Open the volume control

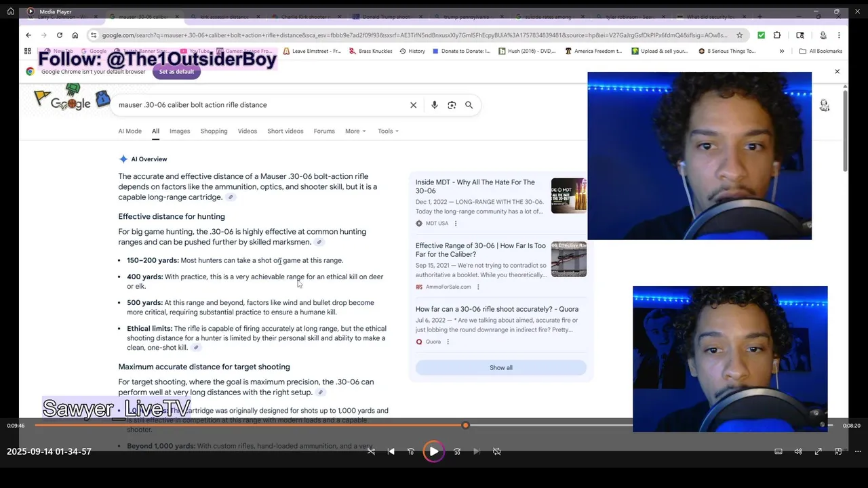[798, 451]
